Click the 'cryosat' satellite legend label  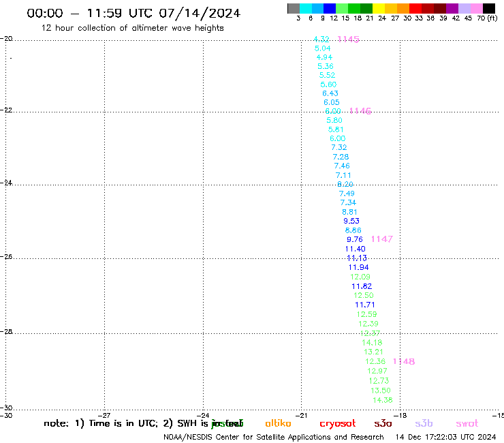(x=338, y=424)
